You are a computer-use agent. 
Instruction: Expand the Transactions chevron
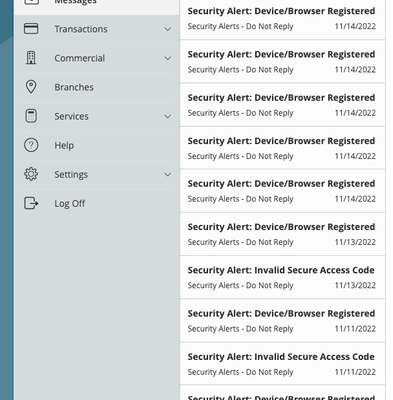coord(168,29)
